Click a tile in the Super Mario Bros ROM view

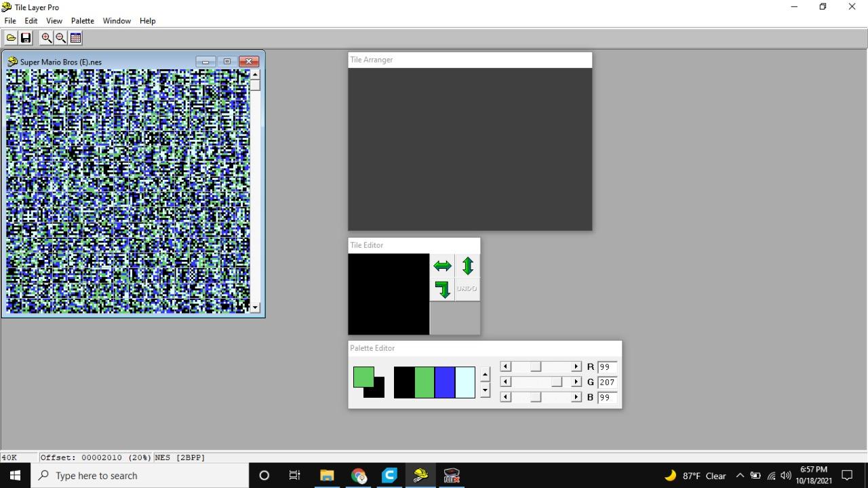coord(127,191)
